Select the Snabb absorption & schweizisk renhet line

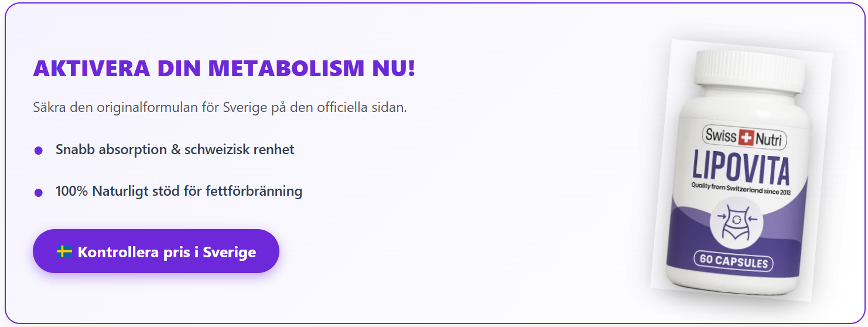click(x=175, y=149)
